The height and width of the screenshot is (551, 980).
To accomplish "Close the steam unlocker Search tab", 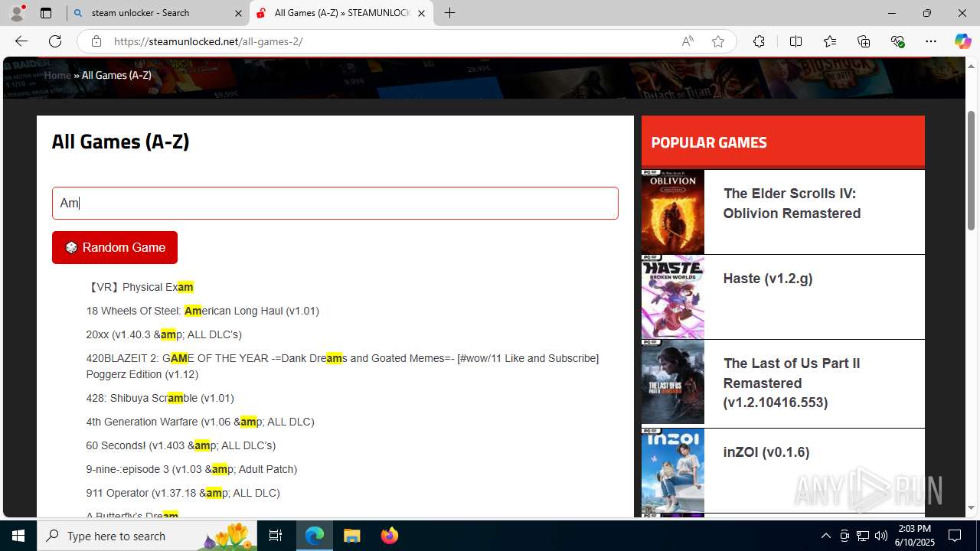I will 237,13.
